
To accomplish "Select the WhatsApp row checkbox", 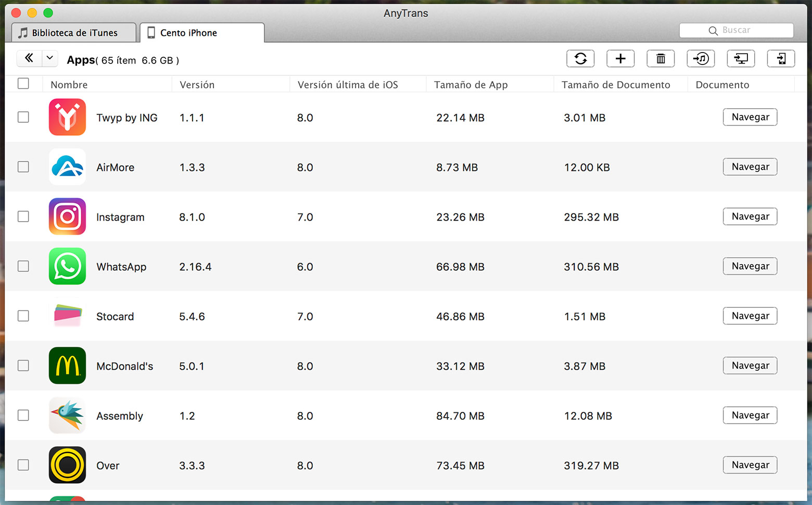I will 23,266.
